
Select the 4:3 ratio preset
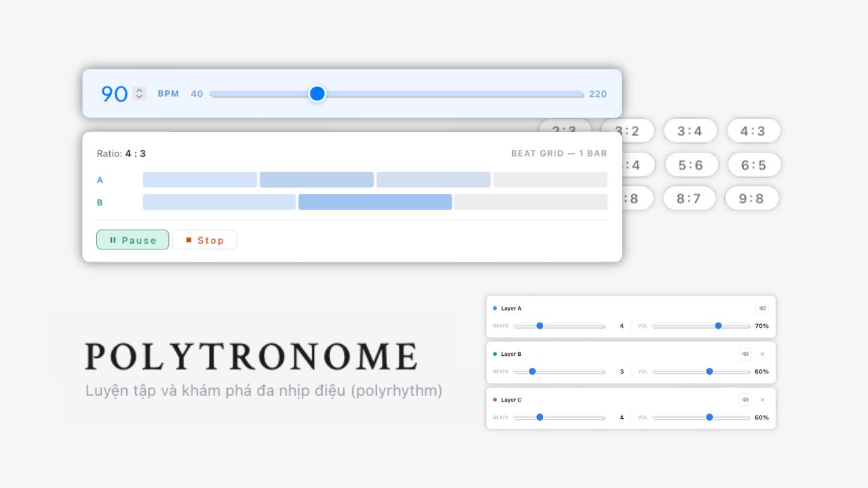pos(753,131)
